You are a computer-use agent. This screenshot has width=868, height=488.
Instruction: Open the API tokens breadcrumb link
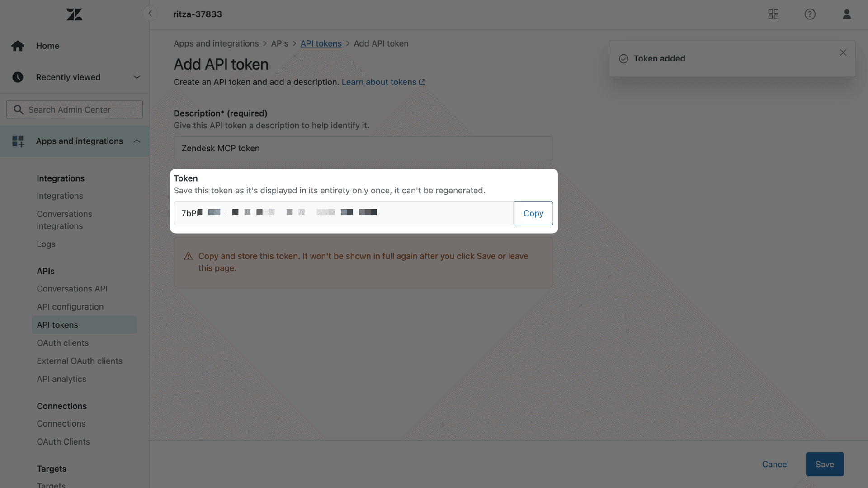click(x=321, y=43)
